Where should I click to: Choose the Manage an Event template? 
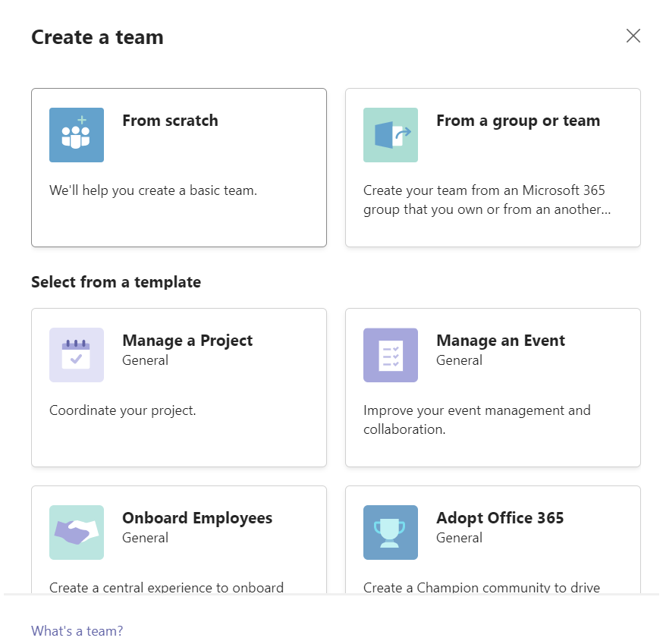click(x=492, y=387)
